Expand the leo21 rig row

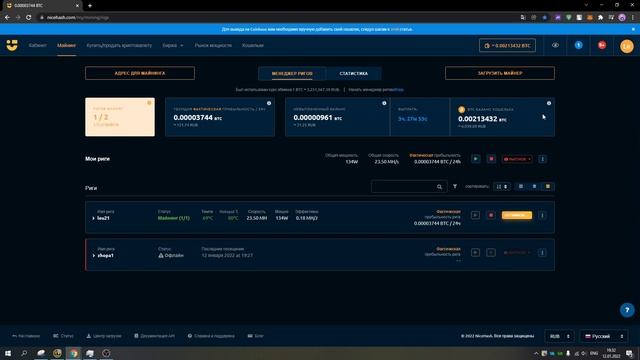click(93, 218)
